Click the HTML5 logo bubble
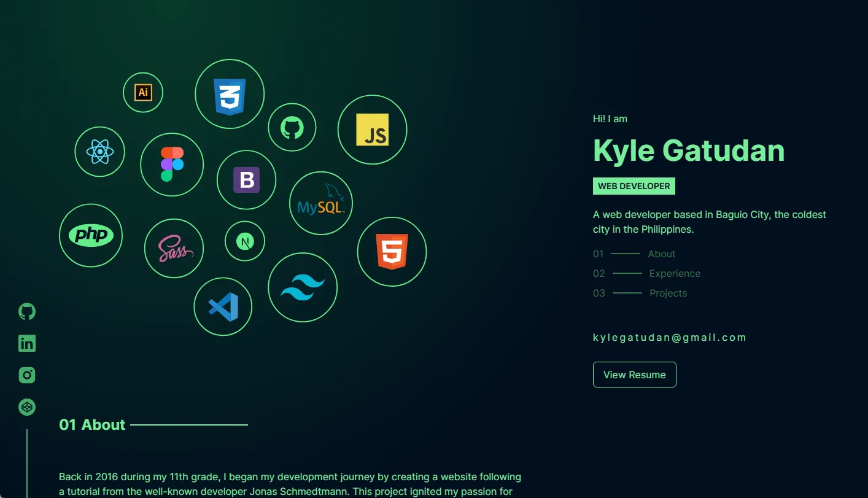The width and height of the screenshot is (868, 498). tap(392, 252)
